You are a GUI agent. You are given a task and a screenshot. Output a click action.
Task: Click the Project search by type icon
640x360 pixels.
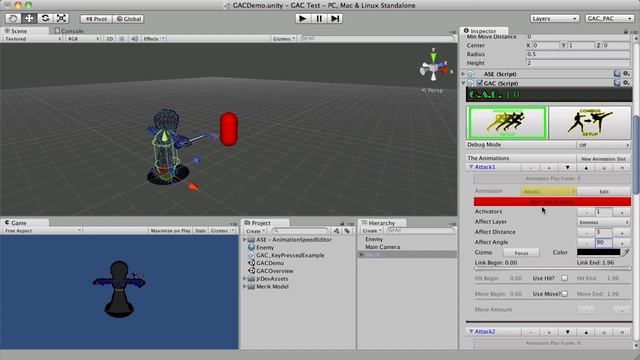[336, 231]
